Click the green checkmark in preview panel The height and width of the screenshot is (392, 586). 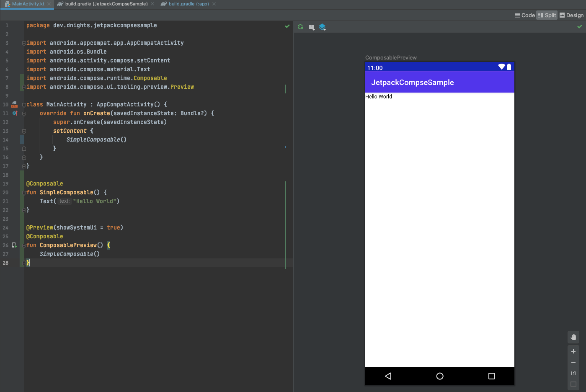coord(580,26)
